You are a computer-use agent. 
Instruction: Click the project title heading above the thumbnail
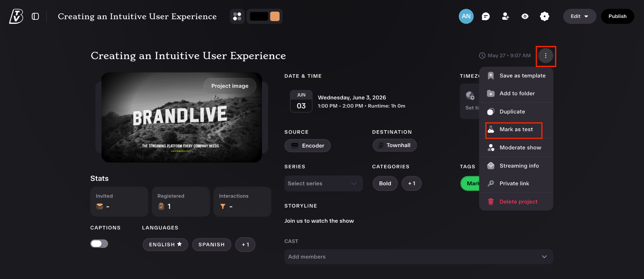click(x=188, y=56)
